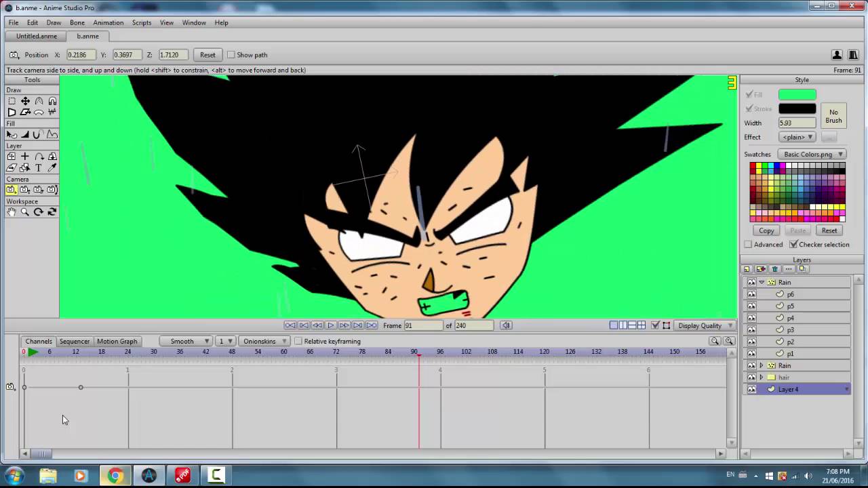Collapse the expanded Rain group
This screenshot has width=868, height=488.
[762, 282]
